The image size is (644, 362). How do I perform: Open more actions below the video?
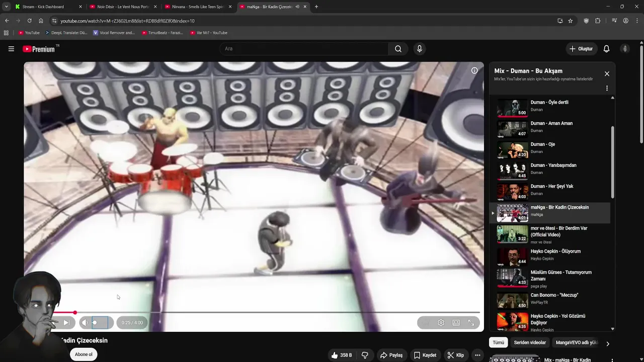[477, 355]
